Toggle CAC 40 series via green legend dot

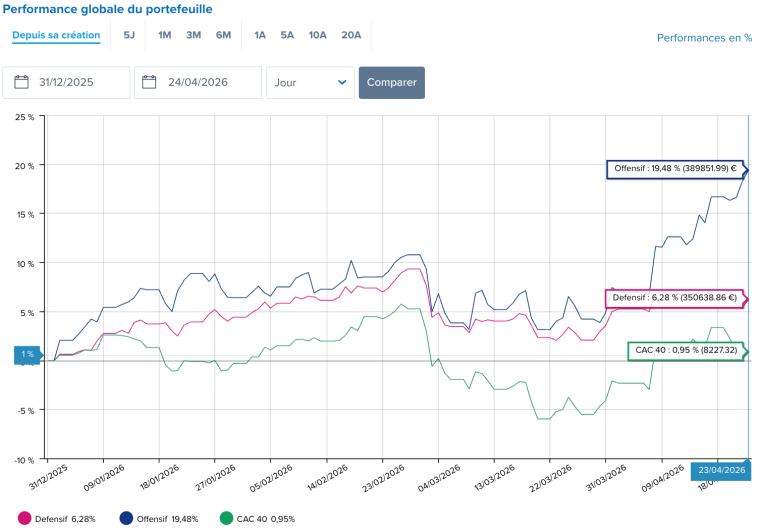click(227, 518)
